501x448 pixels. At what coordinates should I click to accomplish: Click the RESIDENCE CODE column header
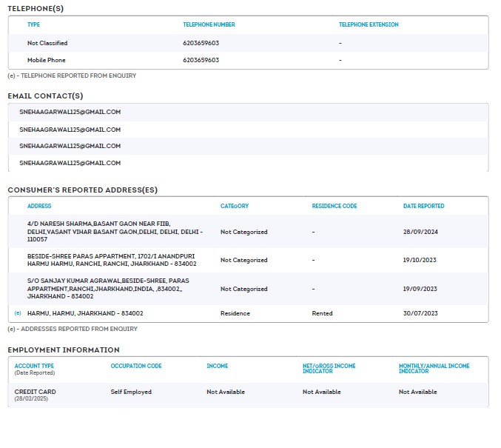pos(334,206)
